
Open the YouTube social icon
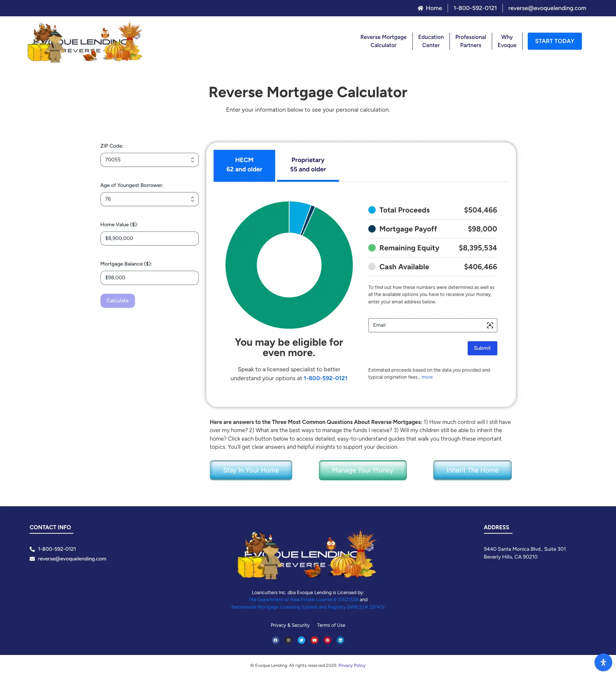coord(314,640)
